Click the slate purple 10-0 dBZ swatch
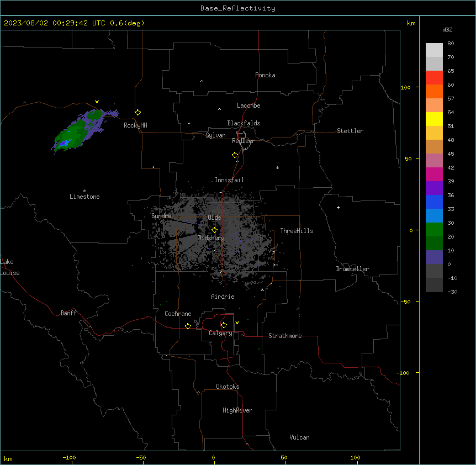Screen dimensions: 476x465 [434, 257]
